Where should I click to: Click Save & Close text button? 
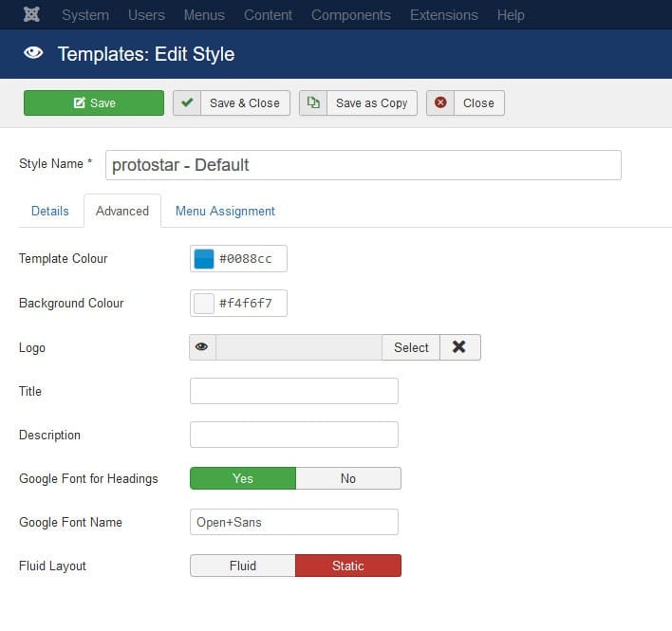(245, 102)
